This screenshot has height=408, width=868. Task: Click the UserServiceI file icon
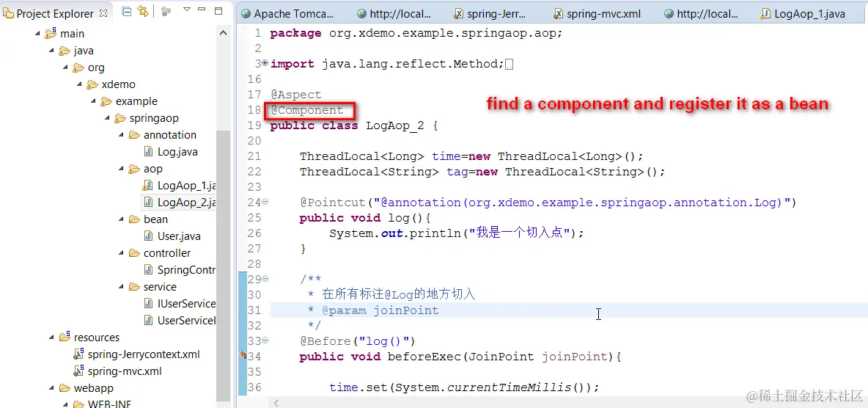tap(148, 321)
